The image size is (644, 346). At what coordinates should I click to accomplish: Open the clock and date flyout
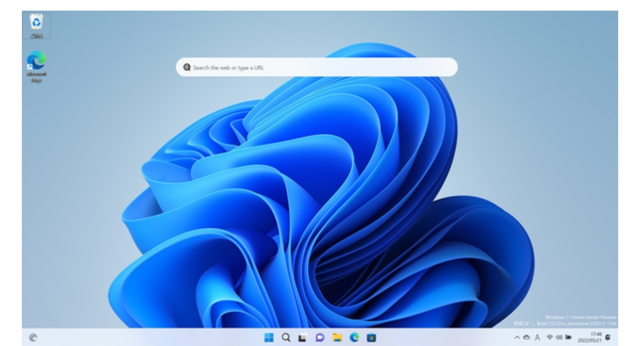(x=590, y=337)
